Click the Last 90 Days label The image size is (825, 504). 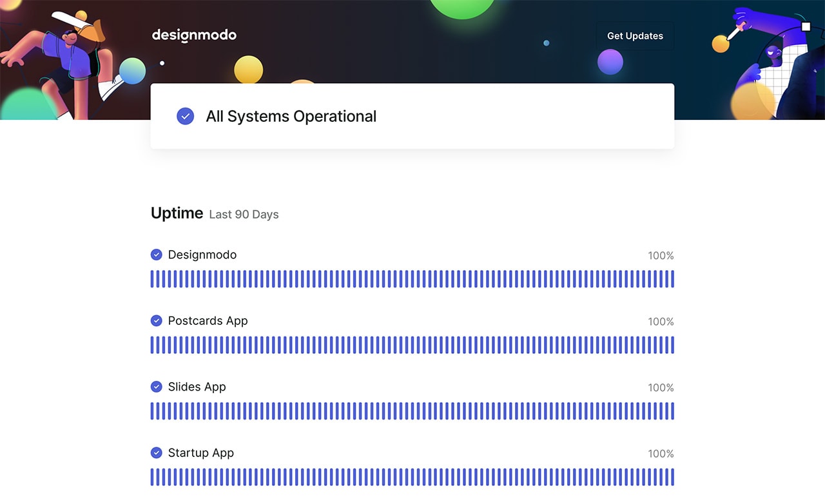[x=244, y=215]
